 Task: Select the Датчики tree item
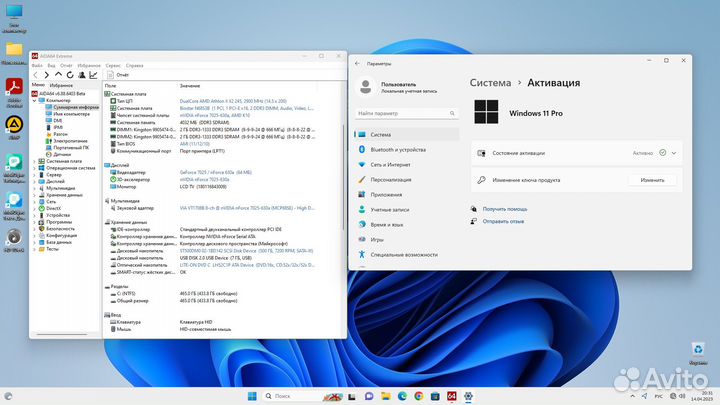click(58, 154)
